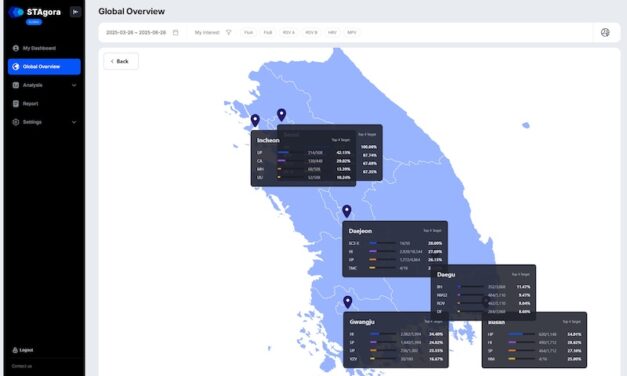This screenshot has height=376, width=627.
Task: Click the My Interest label
Action: [207, 32]
